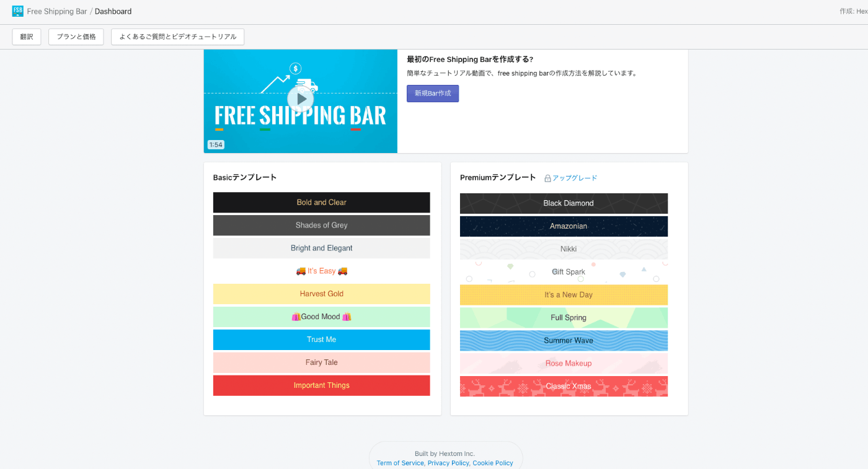This screenshot has width=868, height=469.
Task: Choose the Gift Spark premium template
Action: (564, 272)
